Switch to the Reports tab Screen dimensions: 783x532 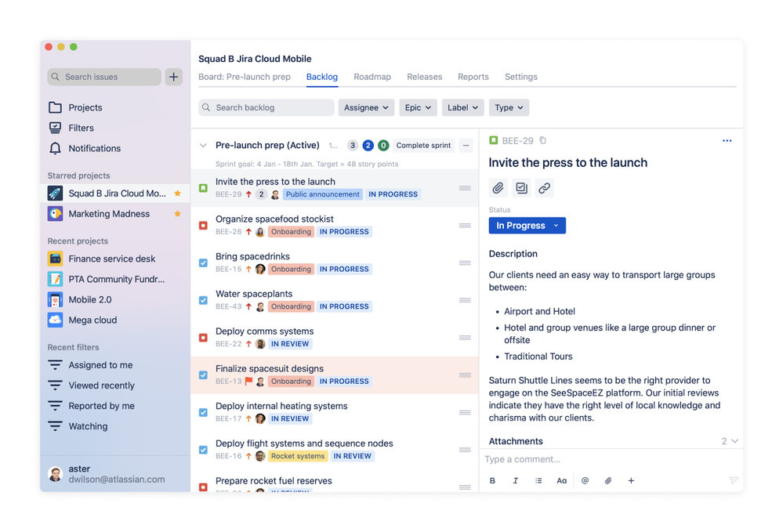click(473, 77)
